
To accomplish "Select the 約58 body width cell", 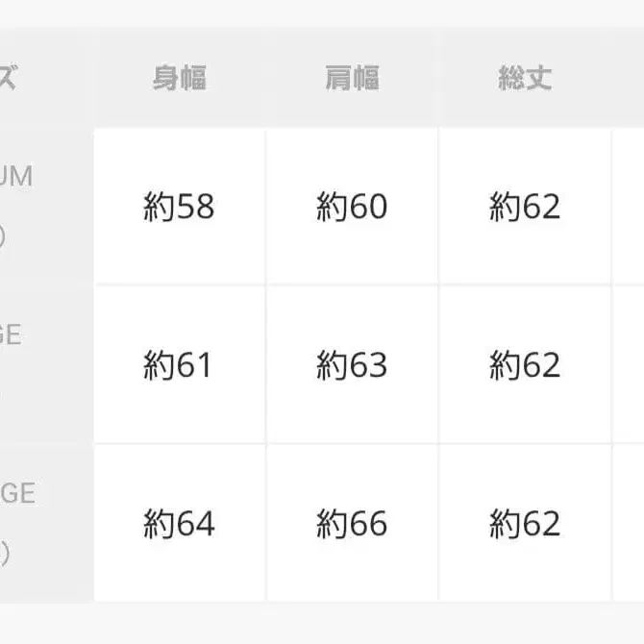I will [x=179, y=207].
